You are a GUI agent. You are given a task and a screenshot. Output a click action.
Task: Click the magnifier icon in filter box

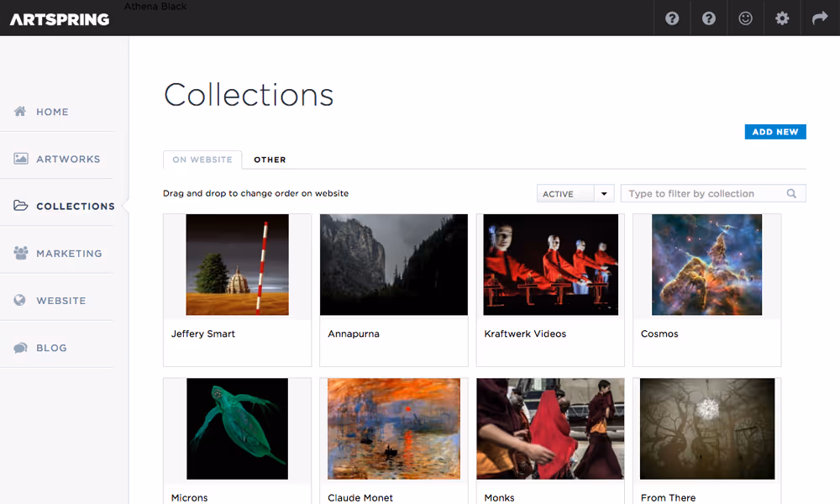click(x=791, y=193)
